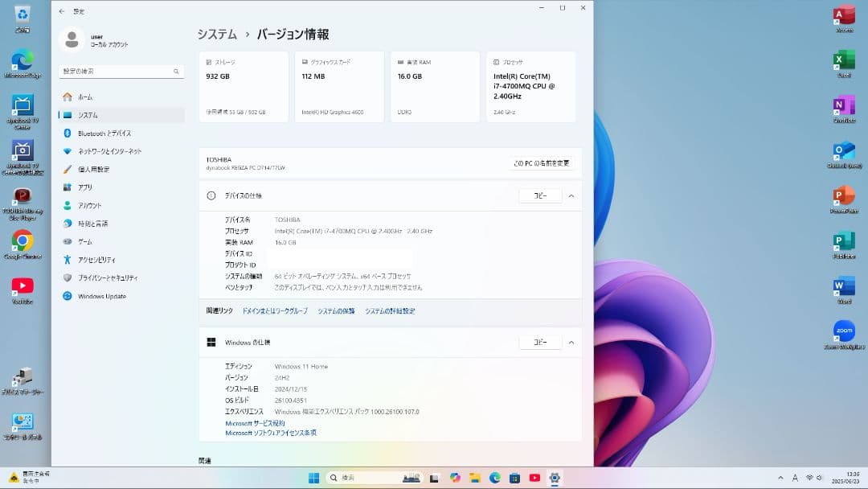Open Google Chrome desktop icon

pos(22,241)
